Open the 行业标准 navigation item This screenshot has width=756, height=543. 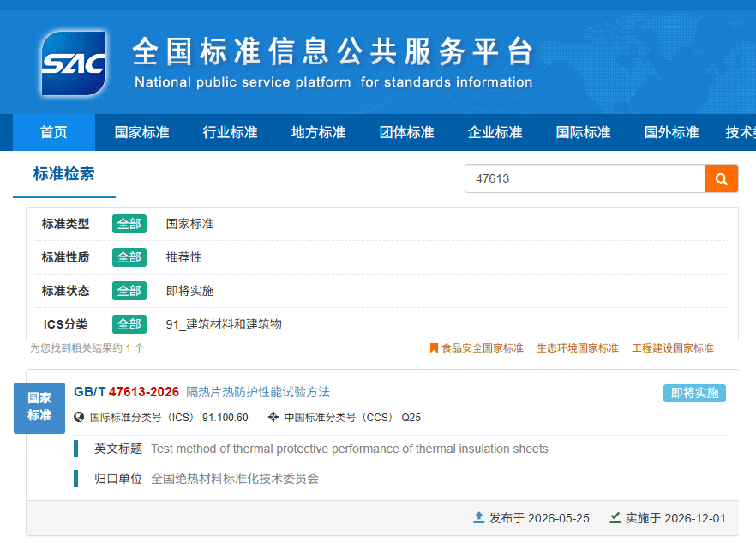click(230, 132)
